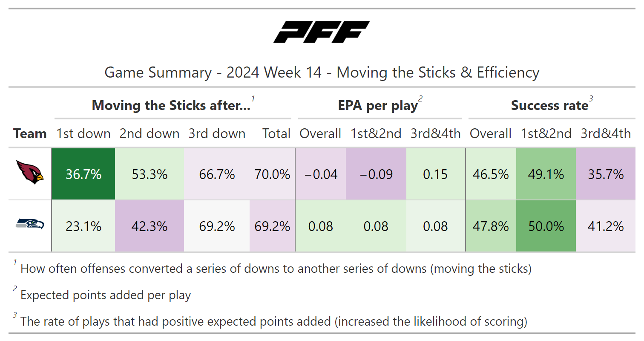Viewport: 644px width, 341px height.
Task: Click the 'Total' column header
Action: [x=276, y=133]
